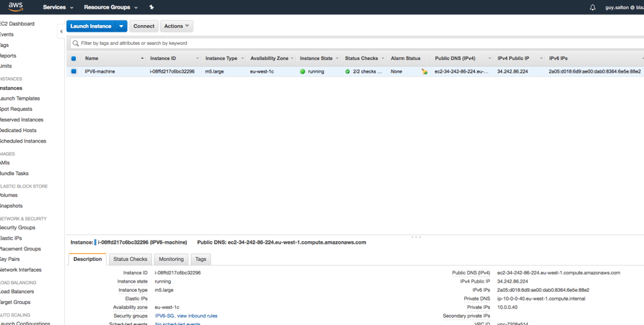Open Load Balancers in sidebar

(17, 292)
